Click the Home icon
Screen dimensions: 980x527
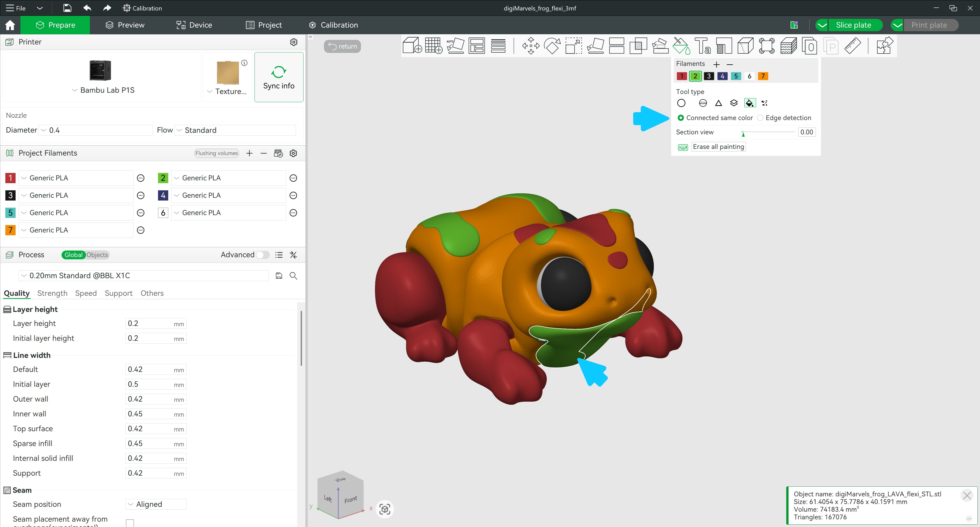click(x=10, y=25)
